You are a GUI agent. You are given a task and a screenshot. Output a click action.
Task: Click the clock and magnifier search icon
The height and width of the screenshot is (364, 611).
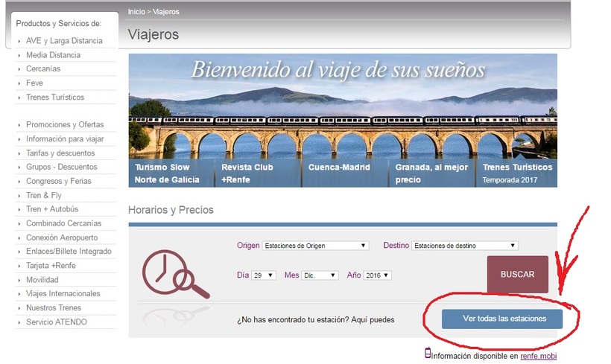[175, 275]
